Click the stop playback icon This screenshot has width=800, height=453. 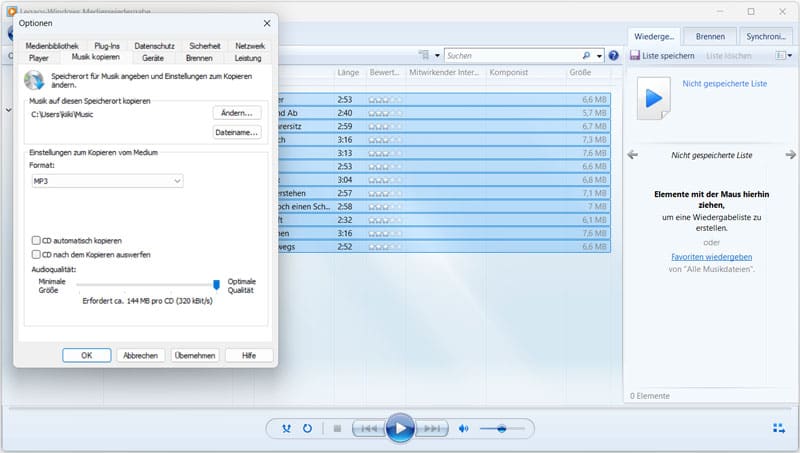(337, 428)
